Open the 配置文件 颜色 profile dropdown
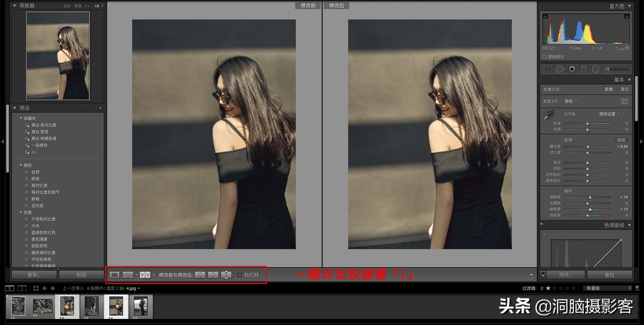The width and height of the screenshot is (644, 325). 571,101
